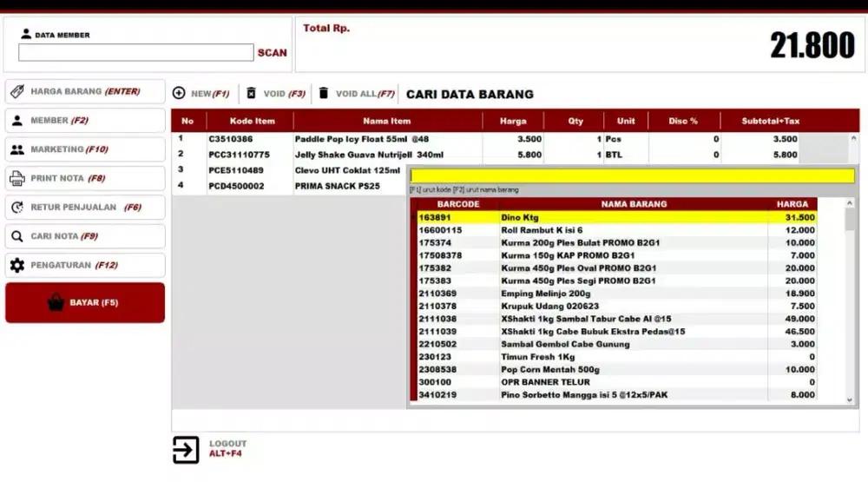Click the basket icon on Bayar
Screen dimensions: 868x482
[56, 302]
